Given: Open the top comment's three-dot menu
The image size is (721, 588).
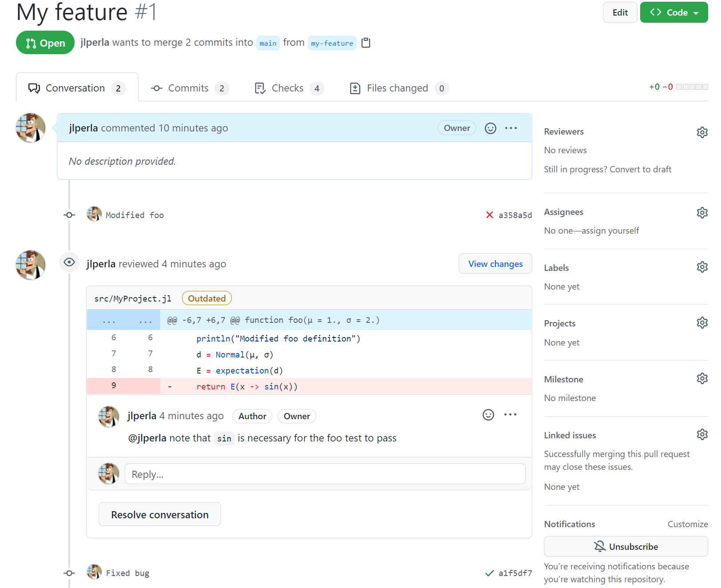Looking at the screenshot, I should 511,128.
